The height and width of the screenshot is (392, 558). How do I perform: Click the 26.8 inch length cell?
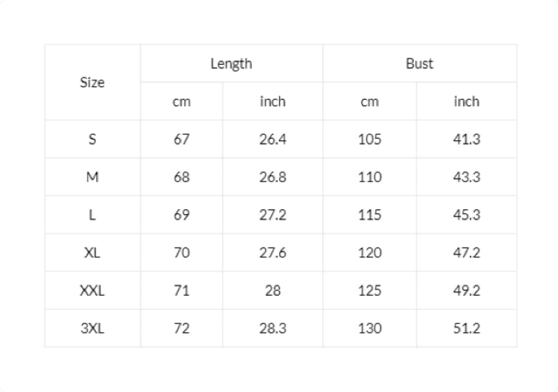pos(273,177)
